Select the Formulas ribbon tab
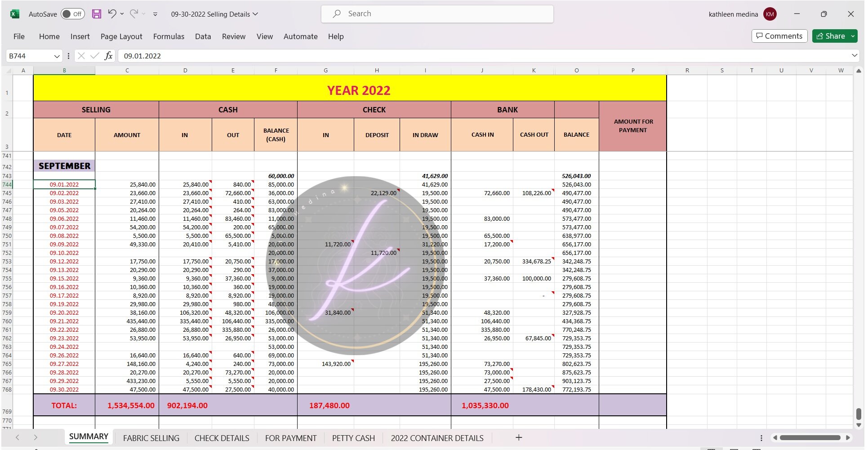This screenshot has width=868, height=450. click(x=169, y=36)
